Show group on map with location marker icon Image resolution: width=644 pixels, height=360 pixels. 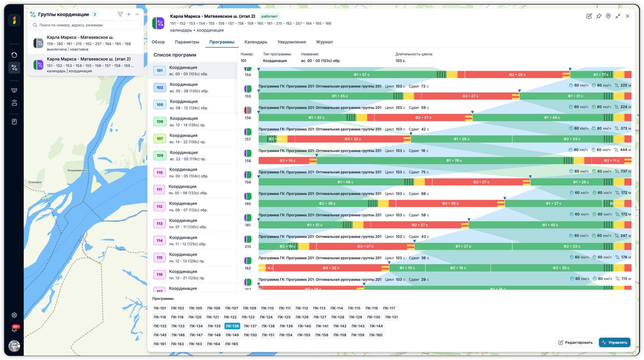pyautogui.click(x=608, y=16)
